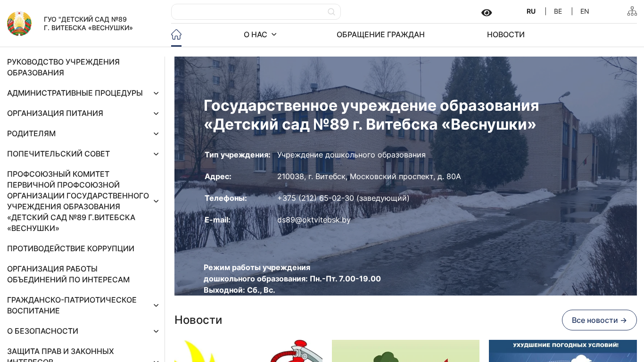This screenshot has height=362, width=644.
Task: Open ОРГАНИЗАЦИЯ РАБОТЫ ОБЪЕДИНЕНИЙ ПО ИНТЕРЕСАМ
Action: click(x=68, y=274)
